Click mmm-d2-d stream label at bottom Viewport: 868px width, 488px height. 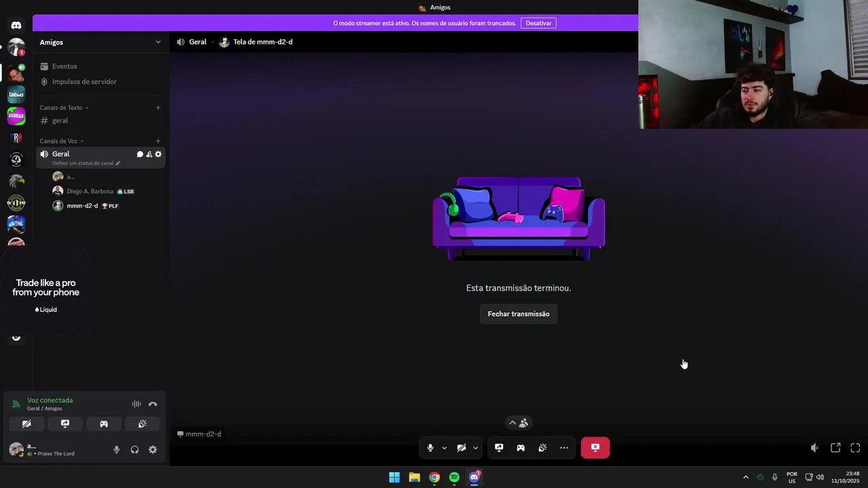[199, 434]
